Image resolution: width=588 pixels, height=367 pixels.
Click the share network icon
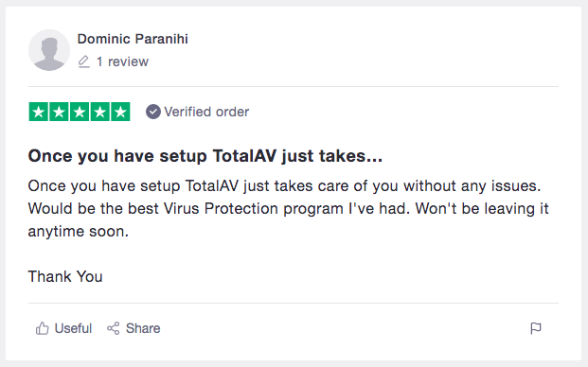tap(114, 328)
